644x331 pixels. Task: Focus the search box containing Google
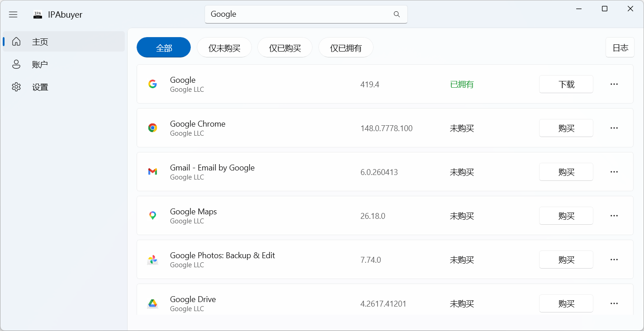coord(306,14)
